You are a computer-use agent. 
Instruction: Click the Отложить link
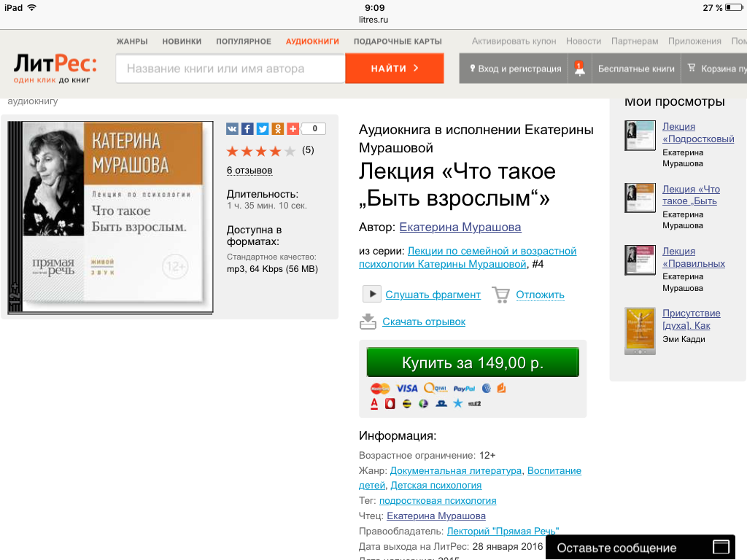(x=541, y=295)
